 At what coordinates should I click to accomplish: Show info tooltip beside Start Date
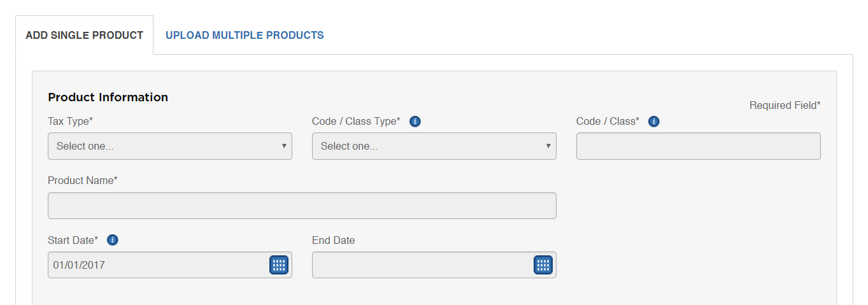113,240
